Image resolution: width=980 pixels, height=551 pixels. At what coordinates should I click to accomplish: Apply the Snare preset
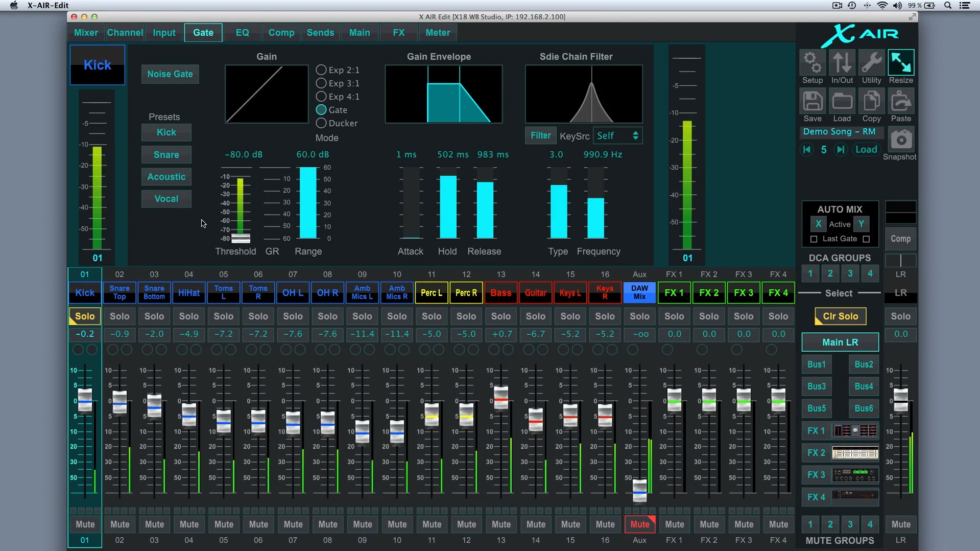click(x=166, y=154)
